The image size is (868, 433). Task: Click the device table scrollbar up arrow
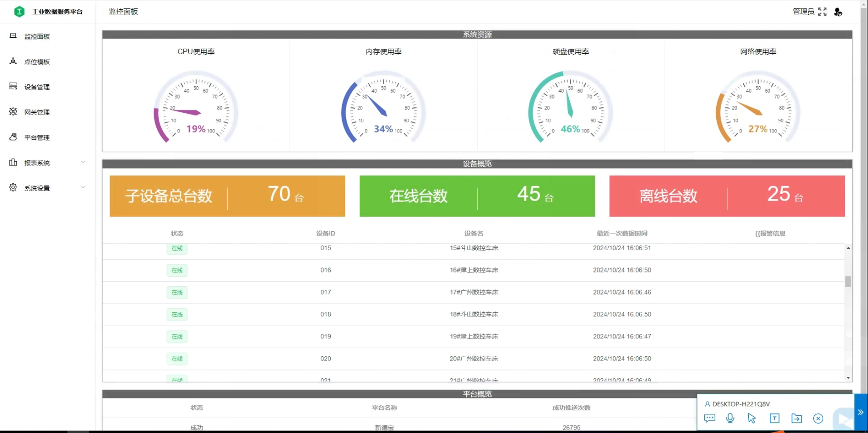[x=848, y=248]
